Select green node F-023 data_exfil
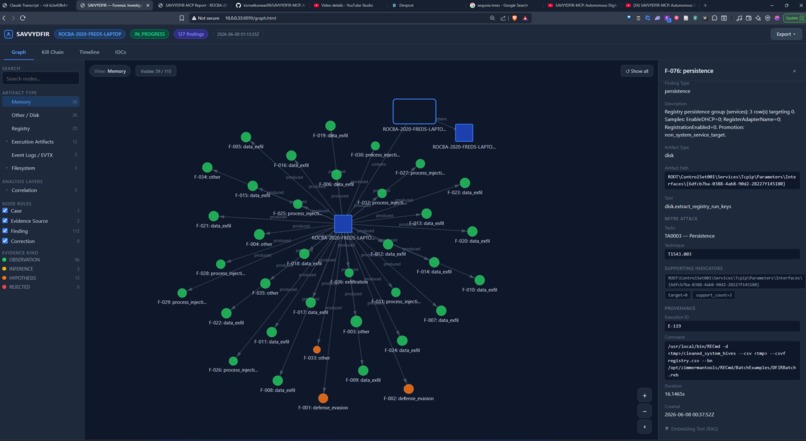This screenshot has width=806, height=441. pyautogui.click(x=465, y=183)
